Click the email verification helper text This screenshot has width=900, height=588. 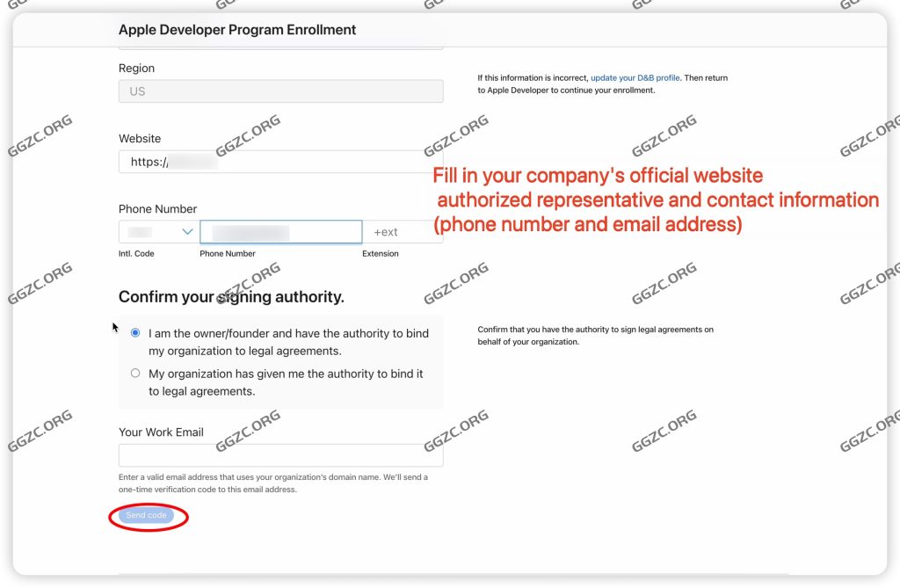[272, 483]
